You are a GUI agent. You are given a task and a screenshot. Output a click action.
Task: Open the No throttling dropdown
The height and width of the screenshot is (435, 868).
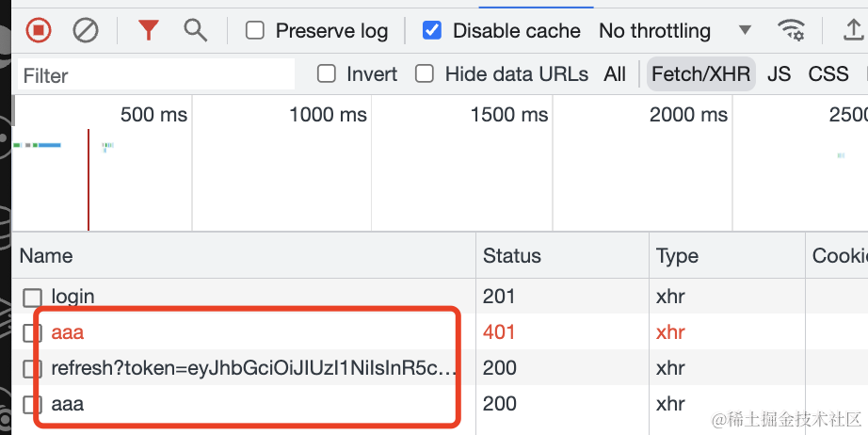[x=674, y=31]
